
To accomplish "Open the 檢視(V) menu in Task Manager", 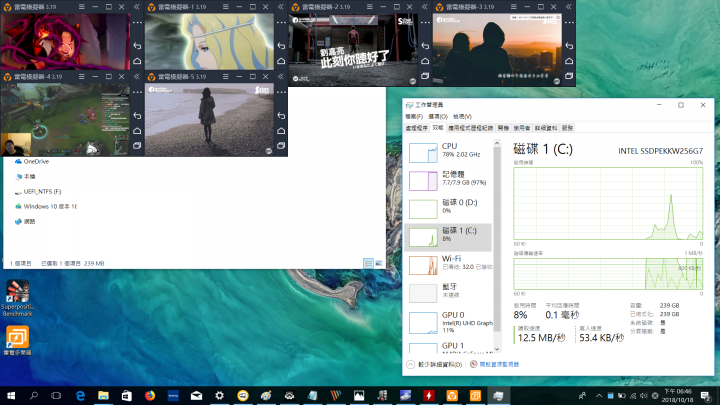I will [462, 117].
